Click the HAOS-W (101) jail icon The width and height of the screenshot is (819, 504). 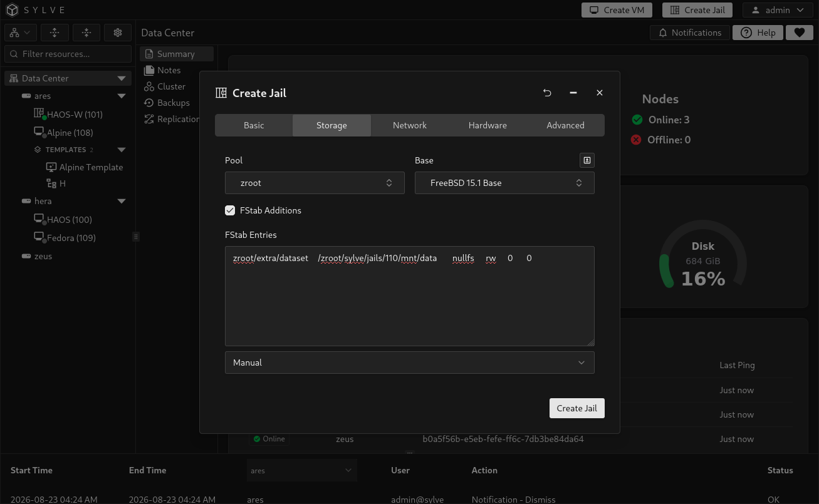(39, 114)
